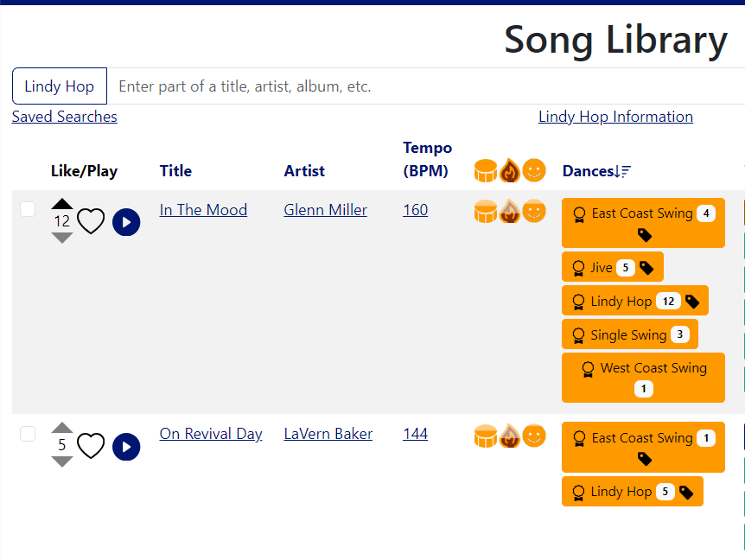Click the smiley icon on the In The Mood row
745x560 pixels.
pyautogui.click(x=534, y=210)
